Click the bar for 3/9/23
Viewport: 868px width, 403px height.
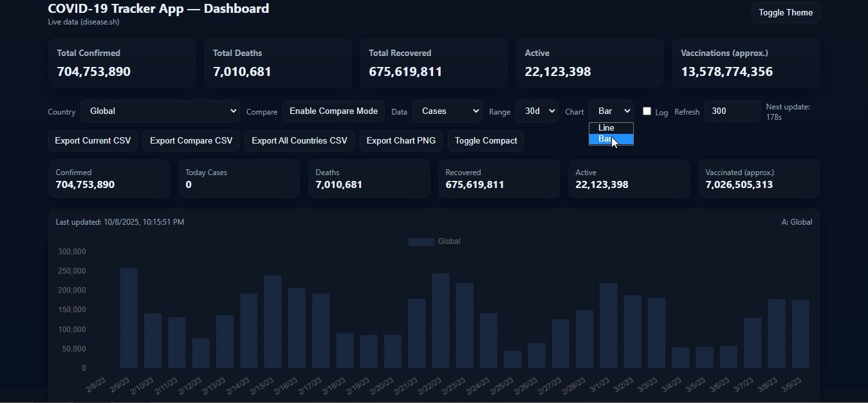tap(800, 334)
